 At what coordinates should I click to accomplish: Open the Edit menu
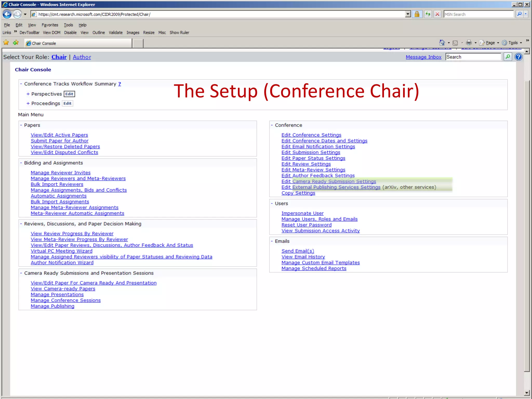[19, 25]
